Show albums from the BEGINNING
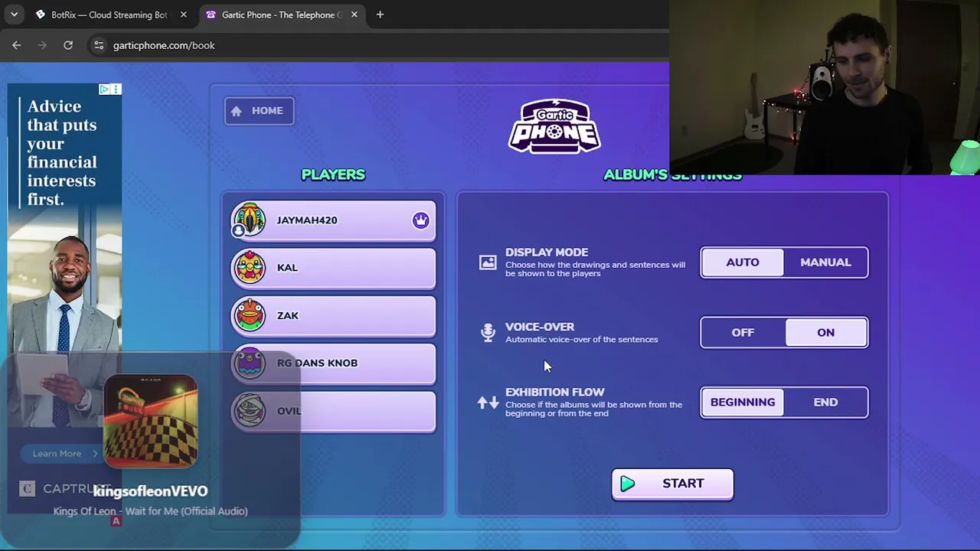This screenshot has width=980, height=551. [x=743, y=403]
